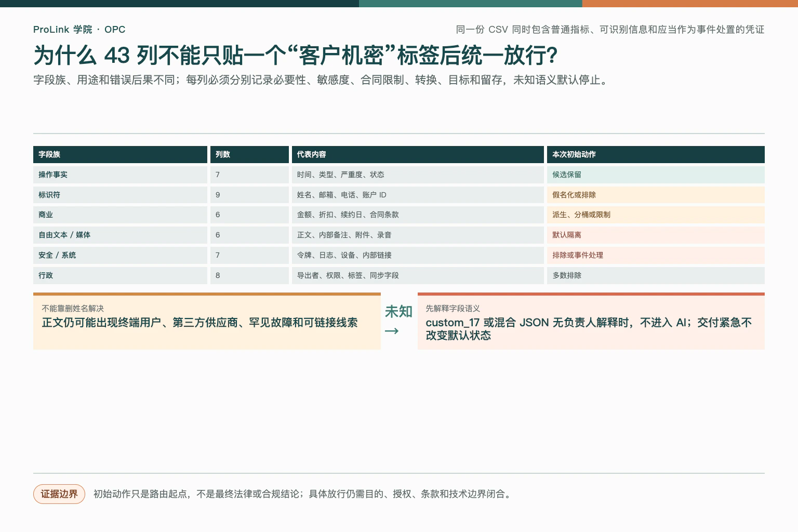This screenshot has width=798, height=532.
Task: Select the 自由文本 / 媒体 row label
Action: tap(120, 235)
